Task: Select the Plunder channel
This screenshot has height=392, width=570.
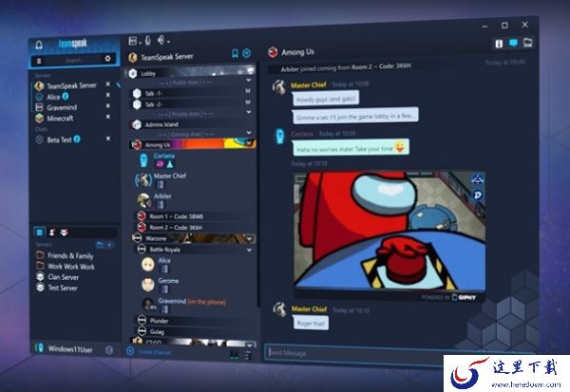Action: click(193, 321)
